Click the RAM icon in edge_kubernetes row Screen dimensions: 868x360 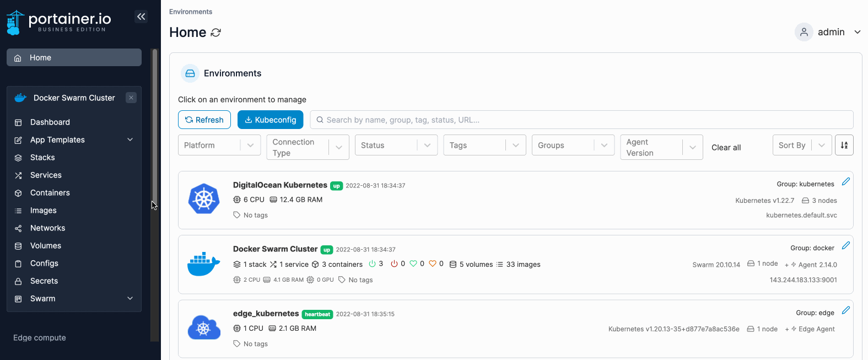click(272, 329)
